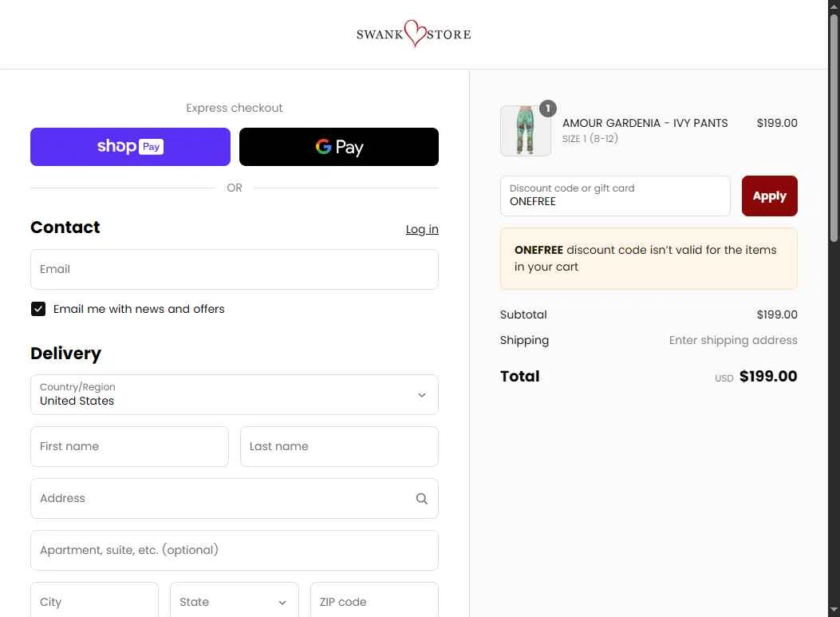Screen dimensions: 840x617
Task: Click the Total amount $199.00
Action: point(768,376)
